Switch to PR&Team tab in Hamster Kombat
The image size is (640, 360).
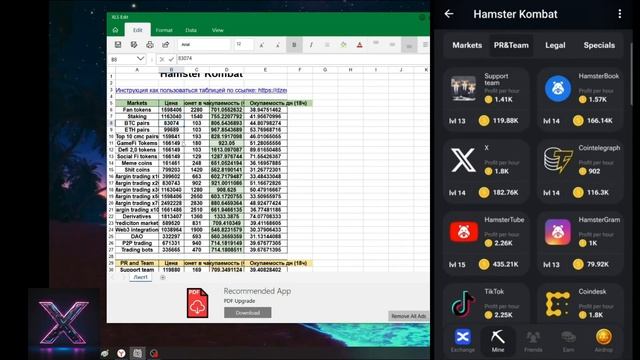point(511,45)
